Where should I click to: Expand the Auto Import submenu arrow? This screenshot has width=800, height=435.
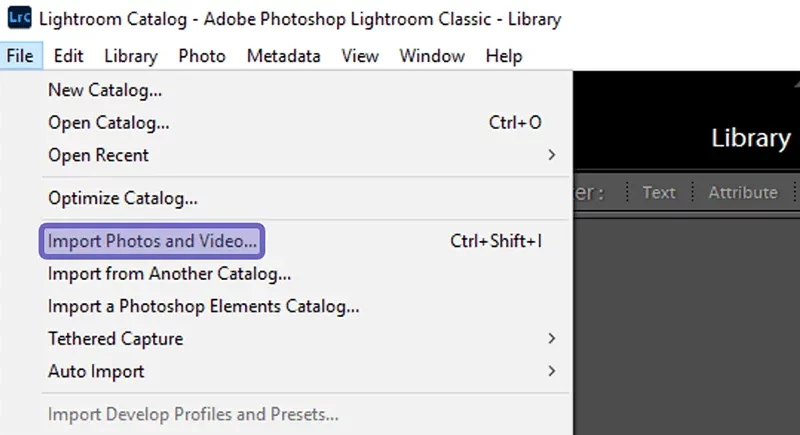(x=552, y=371)
